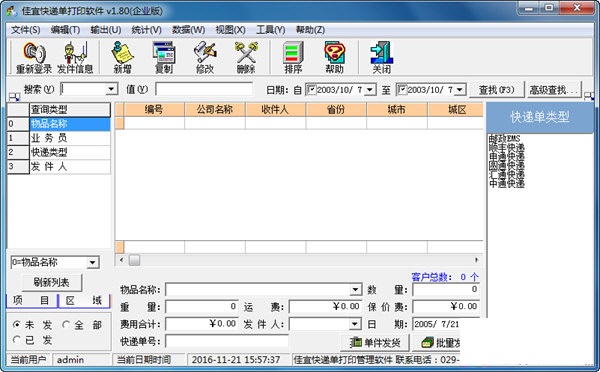This screenshot has height=372, width=600.
Task: Click the 重新登录 (re-login) toolbar icon
Action: point(34,57)
